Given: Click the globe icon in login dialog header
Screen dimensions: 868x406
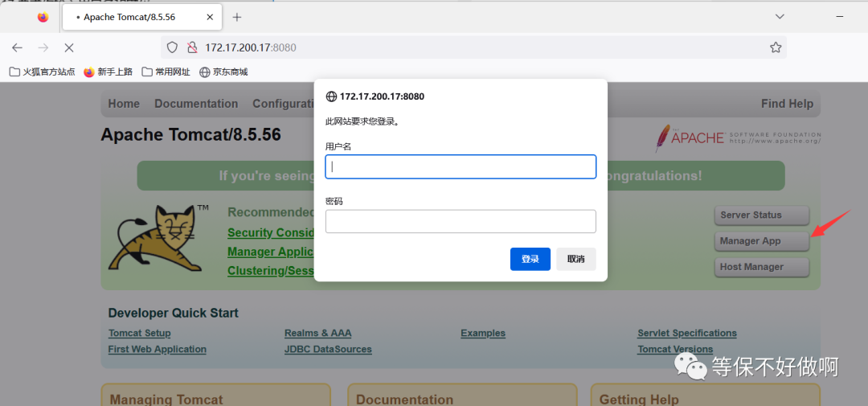Looking at the screenshot, I should point(331,96).
